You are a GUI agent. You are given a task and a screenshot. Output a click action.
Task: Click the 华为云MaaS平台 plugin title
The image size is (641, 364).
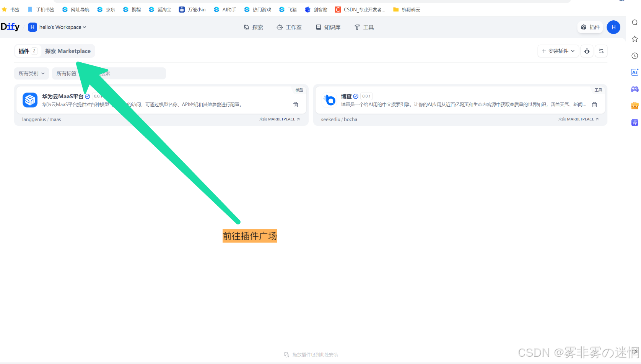click(63, 96)
